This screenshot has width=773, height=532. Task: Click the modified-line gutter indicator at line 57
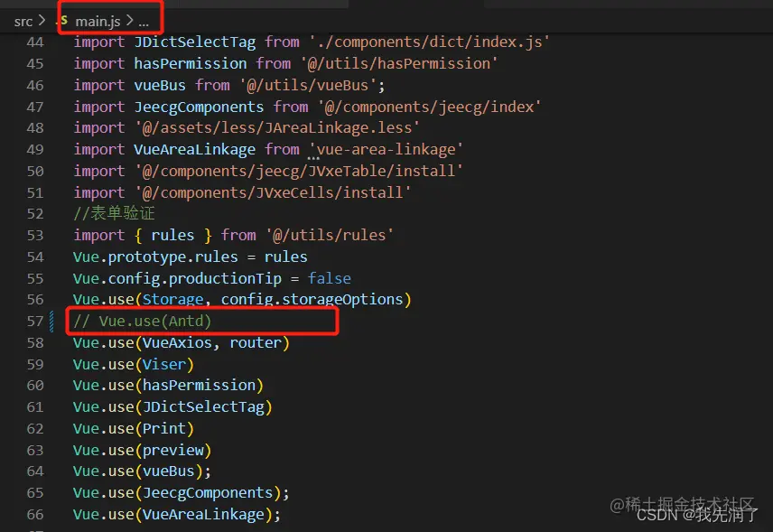51,322
